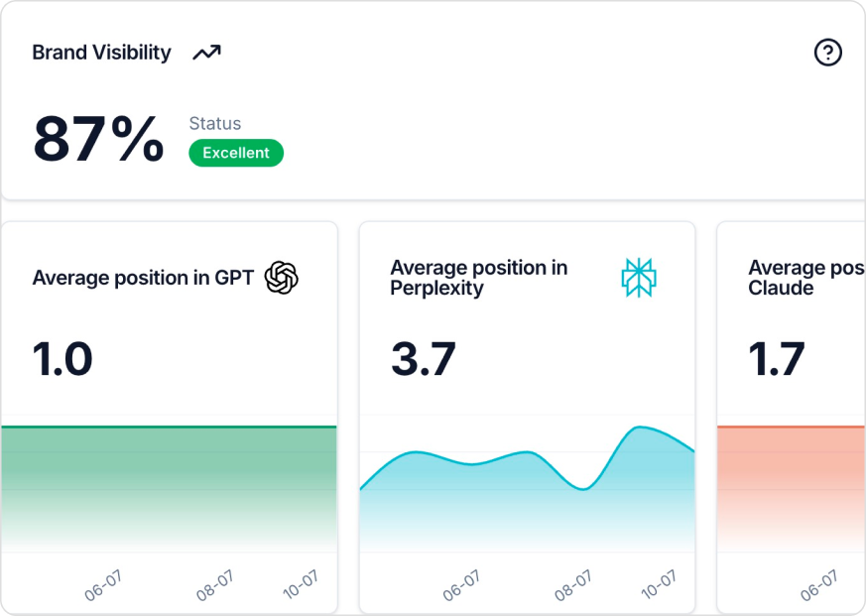
Task: Click the help question mark icon
Action: [827, 53]
